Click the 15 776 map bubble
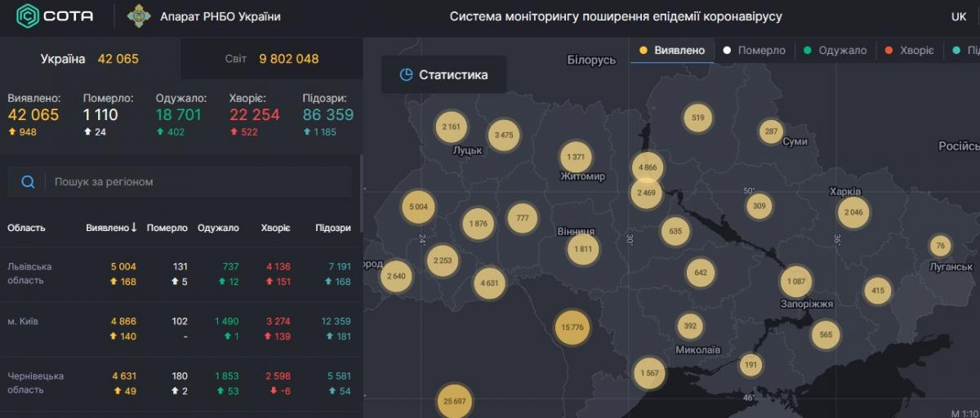 (x=572, y=328)
